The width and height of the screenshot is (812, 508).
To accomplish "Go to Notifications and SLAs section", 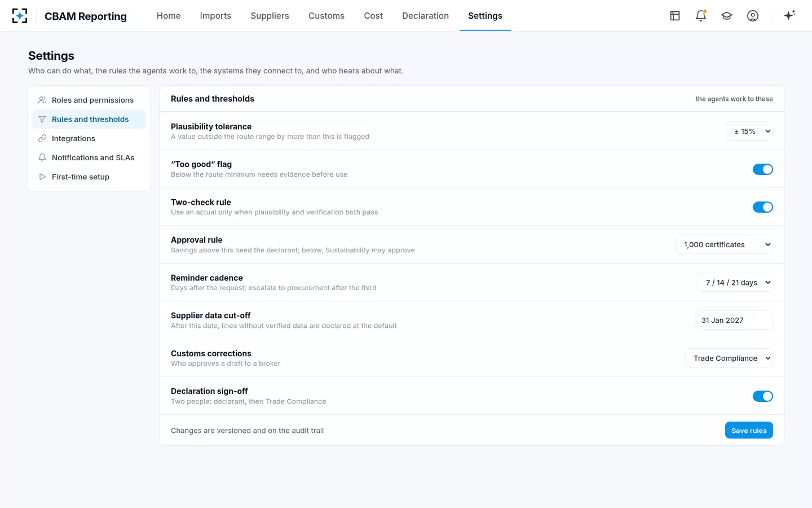I will [89, 157].
